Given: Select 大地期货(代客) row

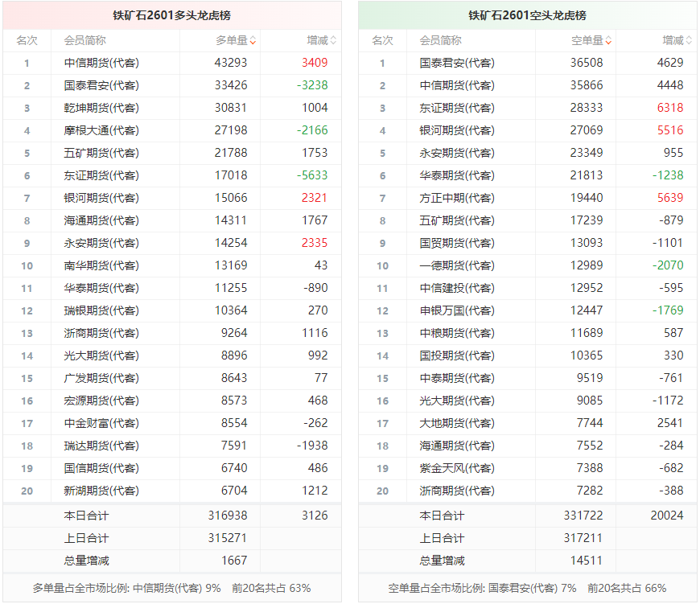Looking at the screenshot, I should pos(527,423).
